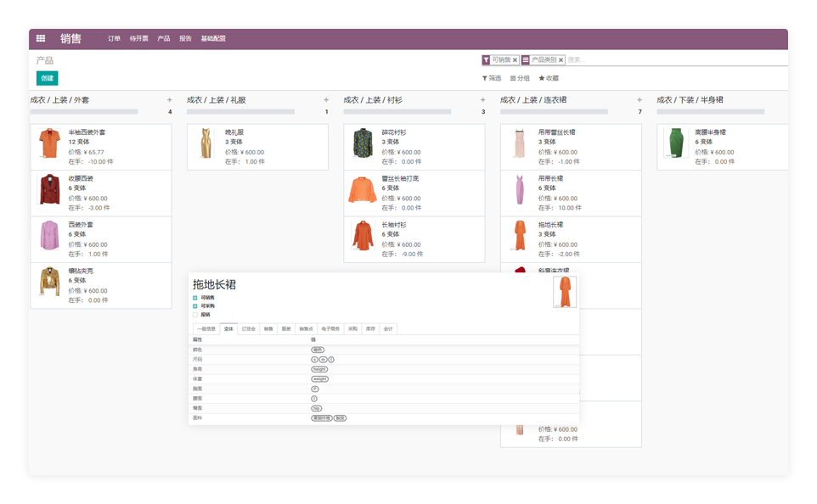This screenshot has width=817, height=504.
Task: Open the 筛选 filter dropdown
Action: click(x=492, y=78)
